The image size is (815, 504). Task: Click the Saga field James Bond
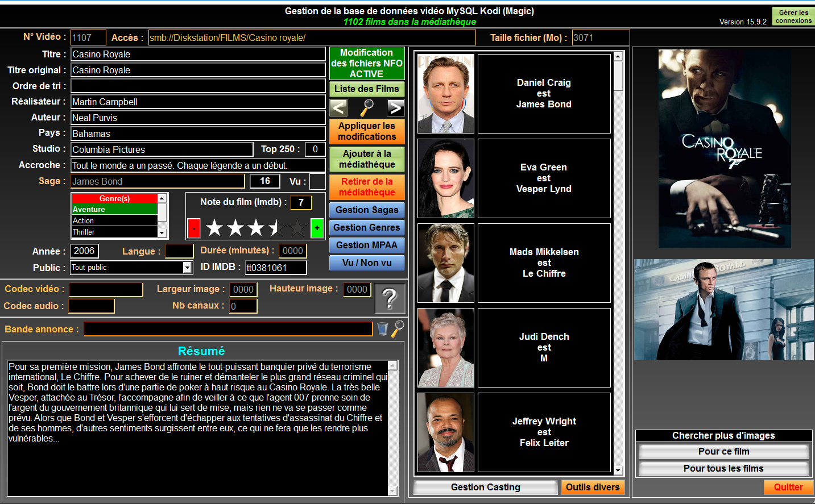pyautogui.click(x=158, y=181)
